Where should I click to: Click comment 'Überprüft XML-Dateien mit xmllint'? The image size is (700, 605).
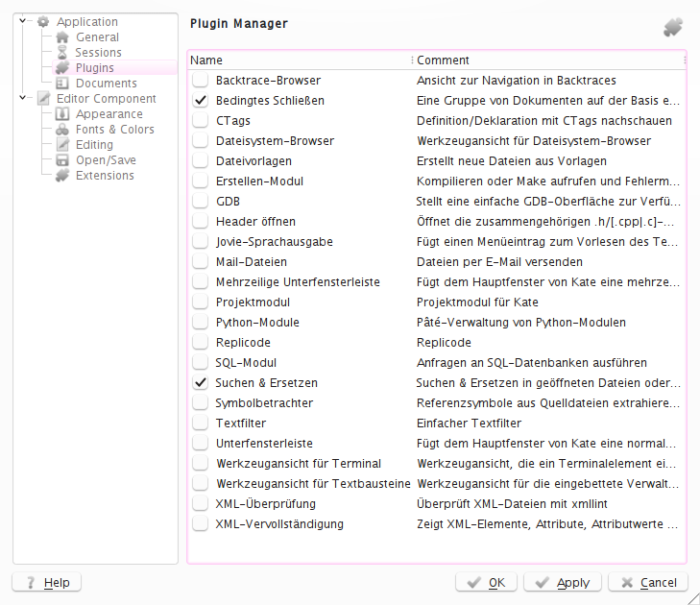coord(512,503)
